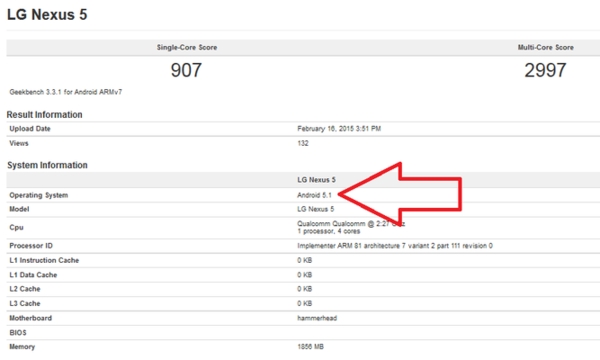The image size is (600, 360).
Task: Select the L1 Instruction Cache 0 KB value
Action: tap(304, 260)
